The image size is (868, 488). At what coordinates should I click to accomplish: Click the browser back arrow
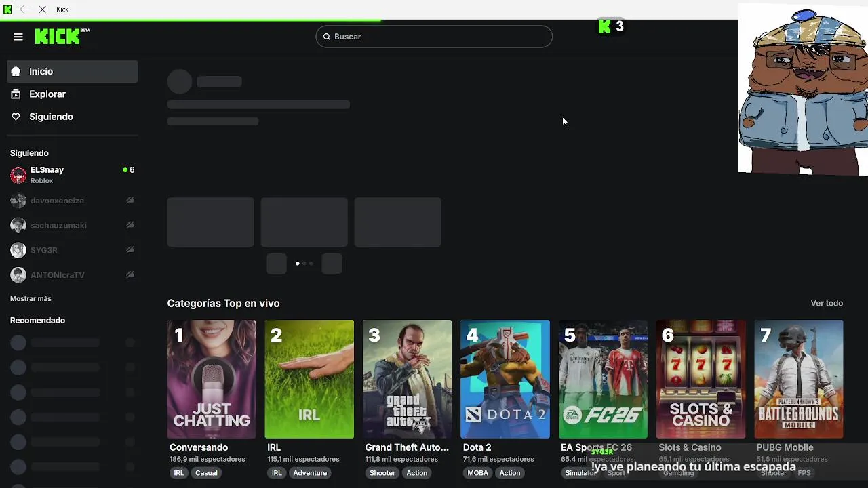click(24, 9)
